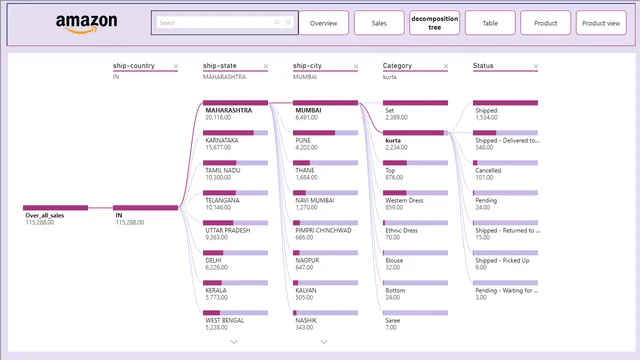Show more states with down chevron
The image size is (640, 360).
(x=234, y=342)
